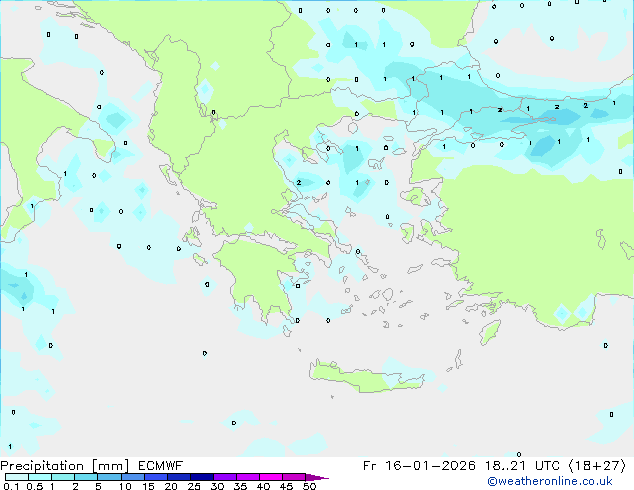Click the 0.1–0.5 mm legend swatch
Viewport: 634px width, 490px height.
coord(17,477)
